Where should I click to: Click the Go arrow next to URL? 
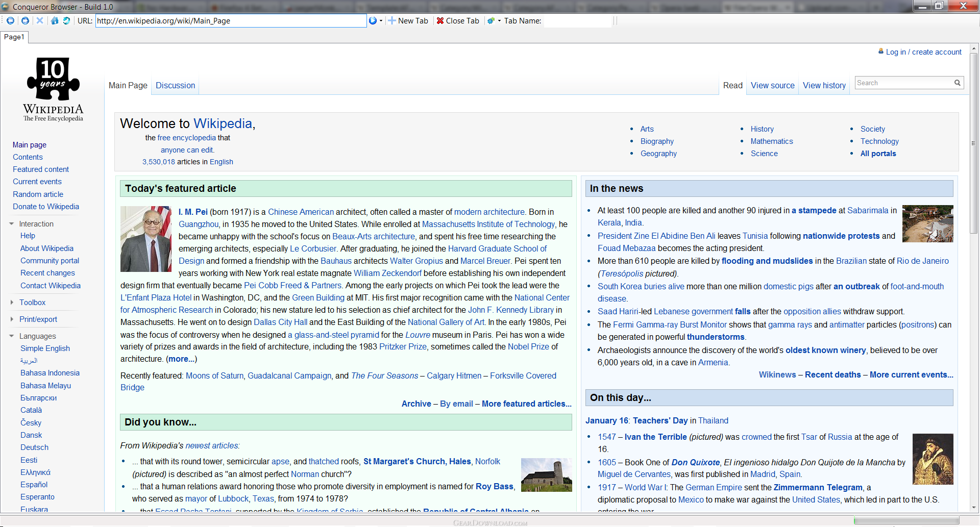(x=373, y=20)
